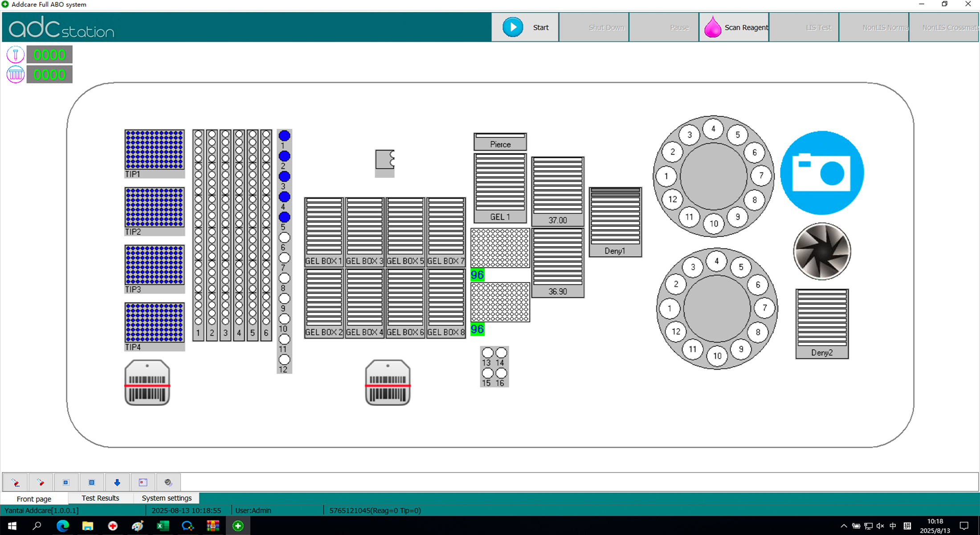Viewport: 980px width, 535px height.
Task: Click the small selection-frame icon in bottom toolbar
Action: point(66,482)
